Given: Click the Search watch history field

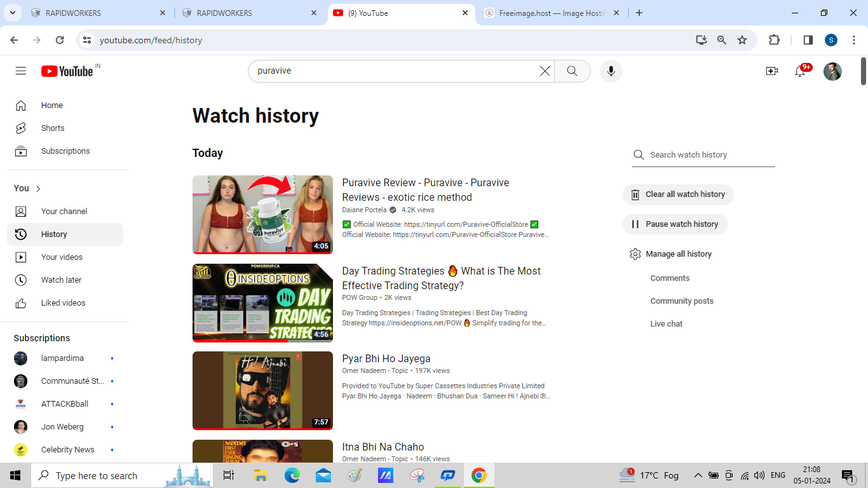Looking at the screenshot, I should coord(703,155).
